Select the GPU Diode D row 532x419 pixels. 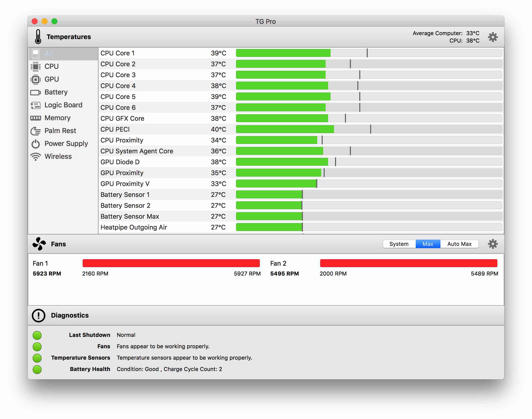click(x=163, y=162)
